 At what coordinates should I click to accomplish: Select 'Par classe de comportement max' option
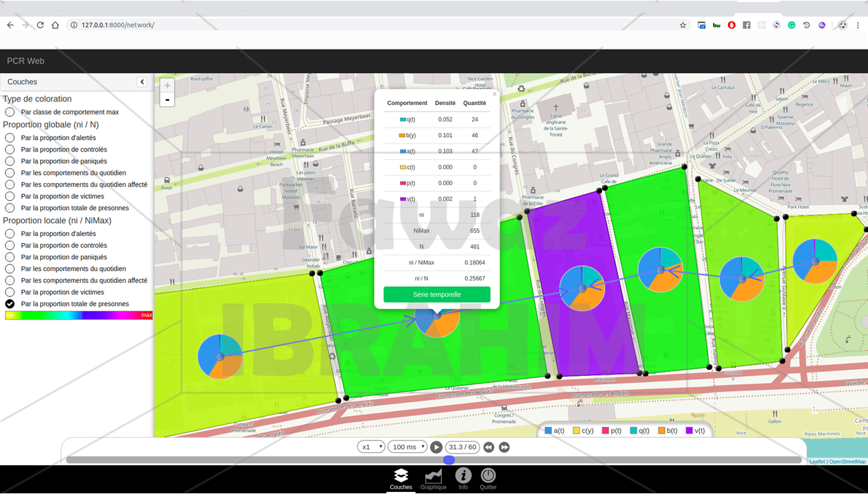coord(10,112)
